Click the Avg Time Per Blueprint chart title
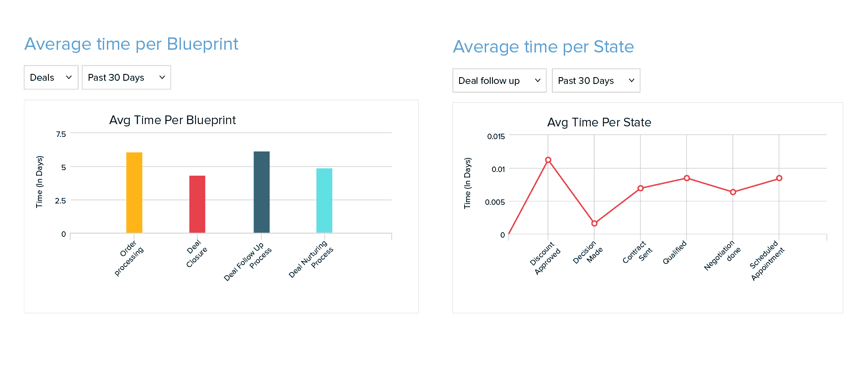 pyautogui.click(x=172, y=120)
